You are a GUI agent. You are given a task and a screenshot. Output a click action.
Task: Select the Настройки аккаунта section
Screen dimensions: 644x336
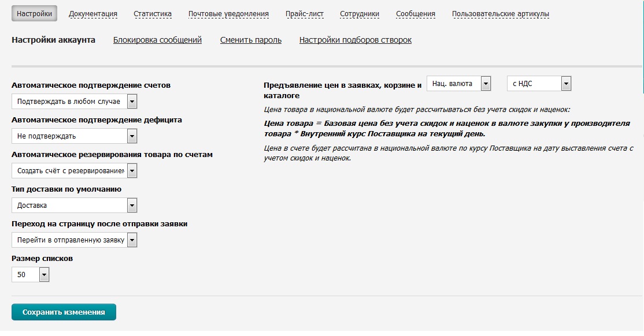(53, 40)
